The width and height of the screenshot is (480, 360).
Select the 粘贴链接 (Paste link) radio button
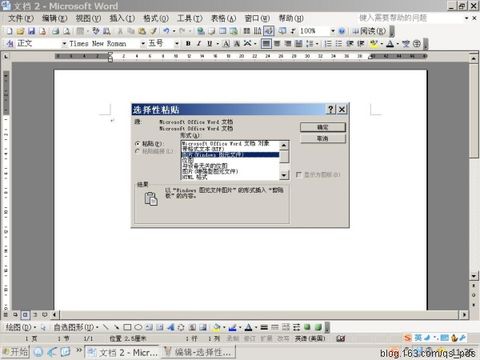click(x=137, y=151)
